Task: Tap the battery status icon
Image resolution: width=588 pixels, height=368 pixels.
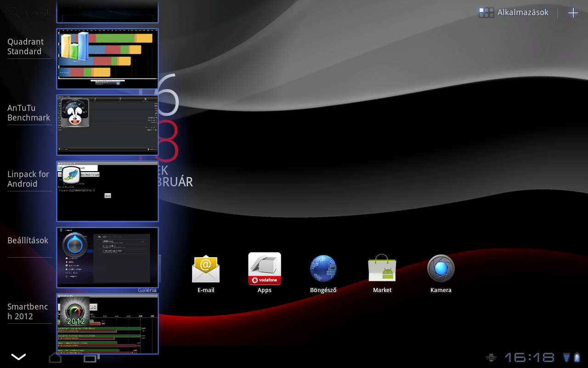Action: 577,357
